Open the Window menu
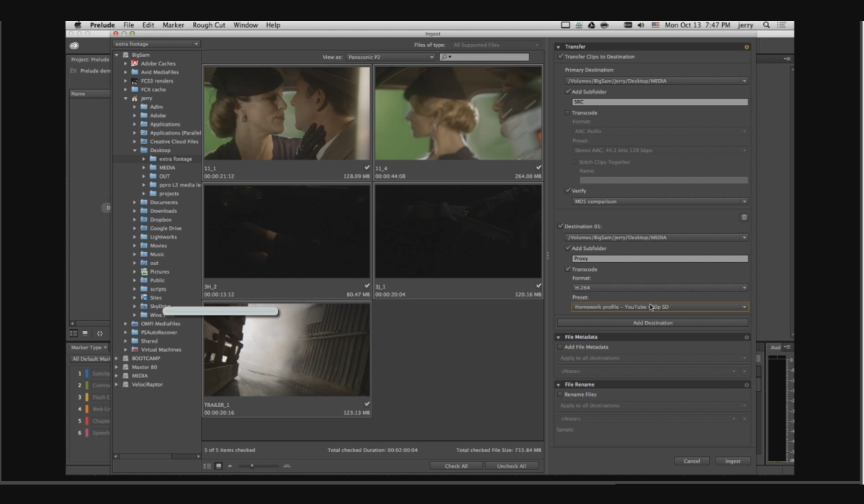Viewport: 864px width, 504px height. click(246, 25)
